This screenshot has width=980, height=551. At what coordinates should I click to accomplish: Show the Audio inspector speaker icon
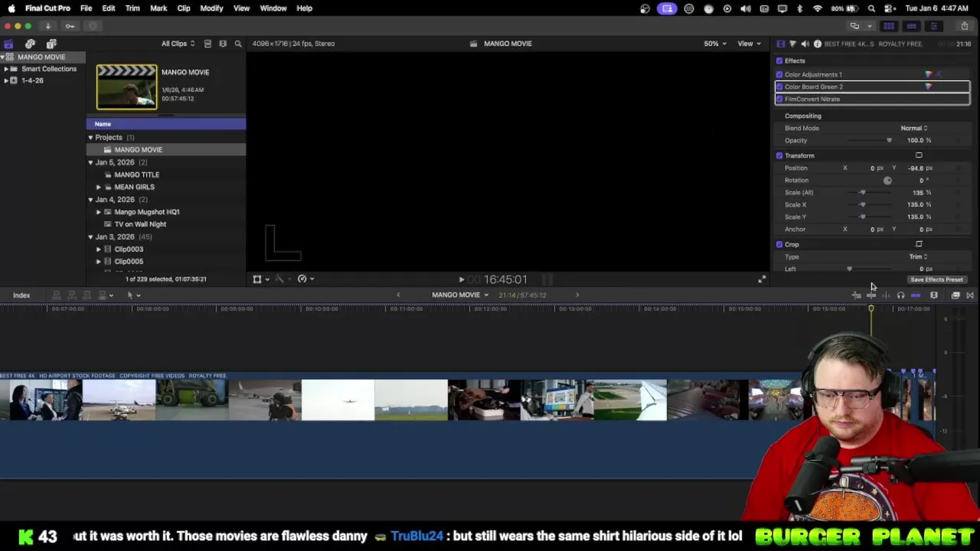[805, 44]
